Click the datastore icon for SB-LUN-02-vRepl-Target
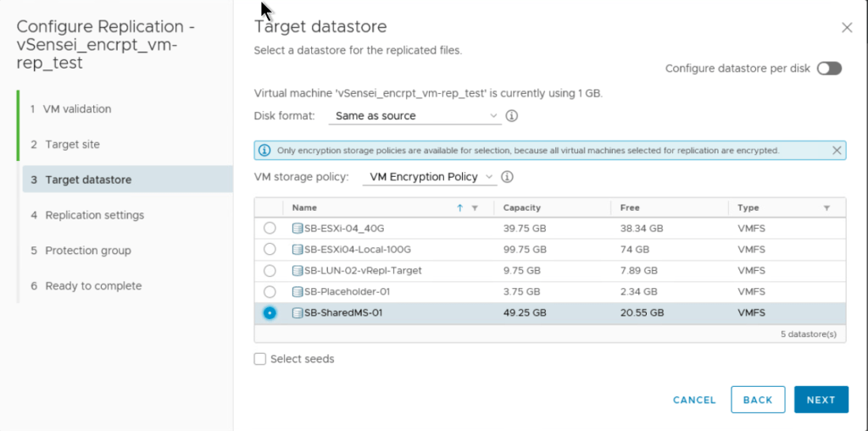The image size is (868, 431). pos(298,271)
